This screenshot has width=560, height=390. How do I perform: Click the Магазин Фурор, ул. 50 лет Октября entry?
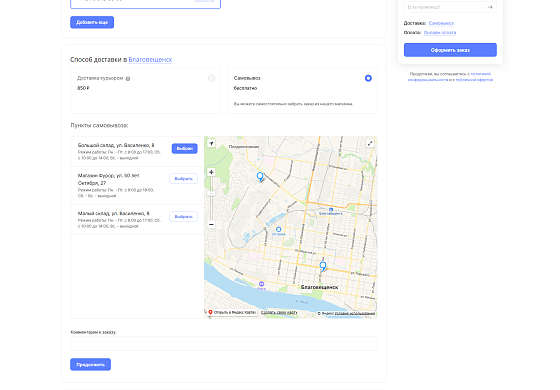(x=137, y=185)
